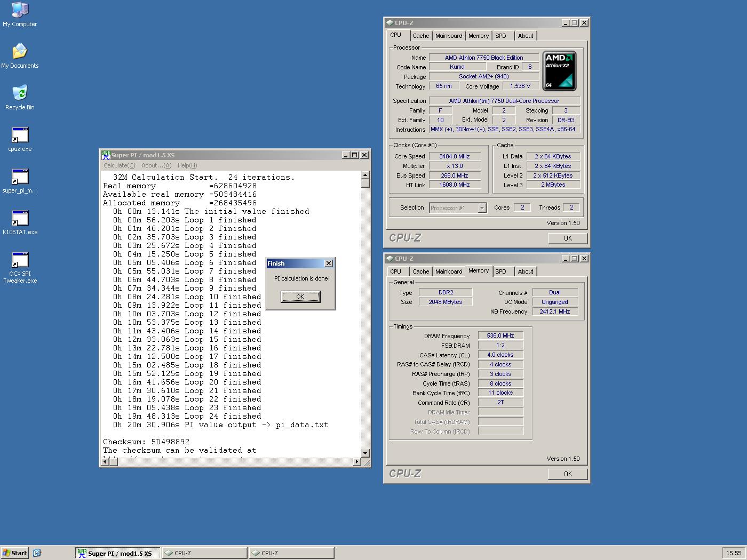The image size is (747, 560).
Task: Open Help menu in Super PI
Action: pyautogui.click(x=187, y=165)
